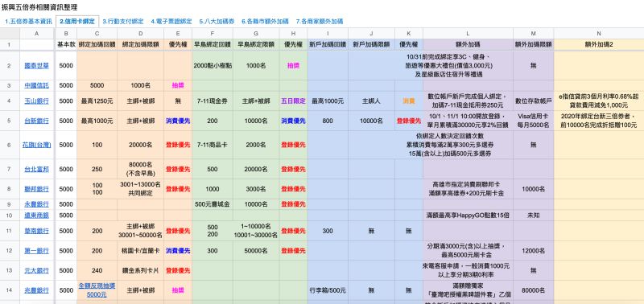Select the 最高1000元 cell in 台新銀行 row
Screen dimensions: 644x304
(x=97, y=121)
